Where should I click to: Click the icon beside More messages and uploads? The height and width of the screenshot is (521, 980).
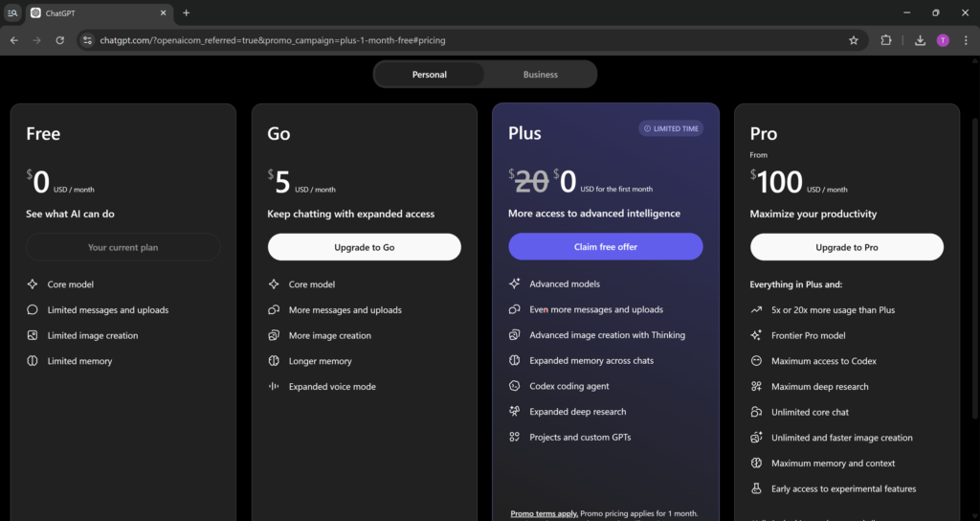(274, 309)
